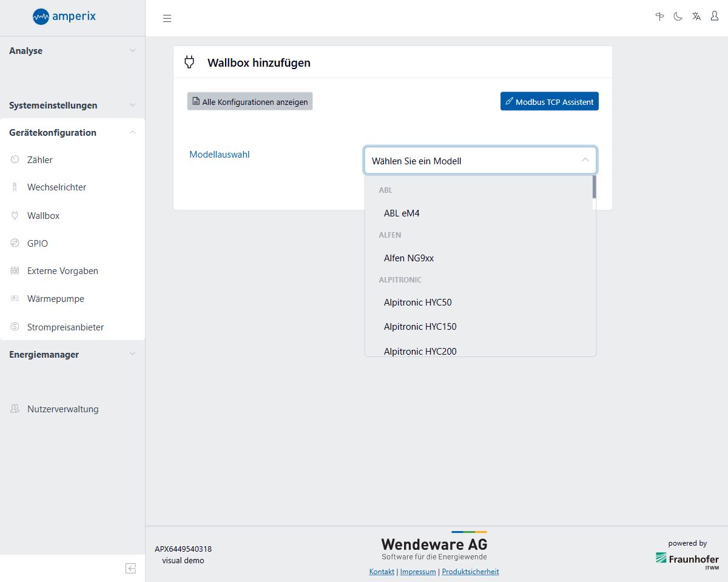Open Wärmepumpe settings
The height and width of the screenshot is (582, 728).
[x=56, y=299]
